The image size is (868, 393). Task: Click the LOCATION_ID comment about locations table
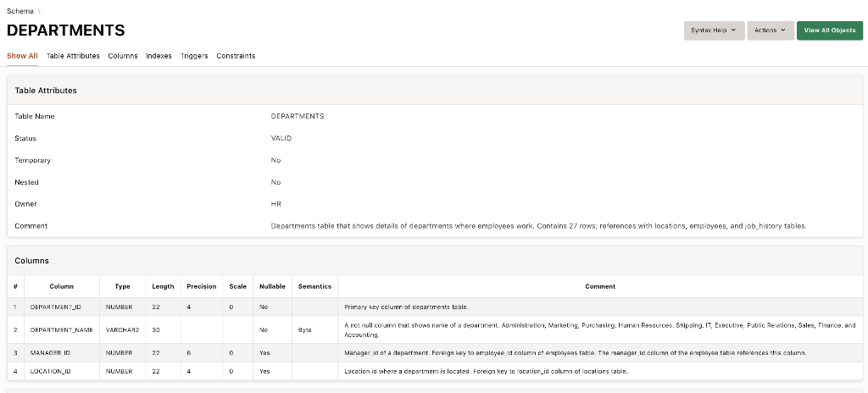(x=486, y=372)
